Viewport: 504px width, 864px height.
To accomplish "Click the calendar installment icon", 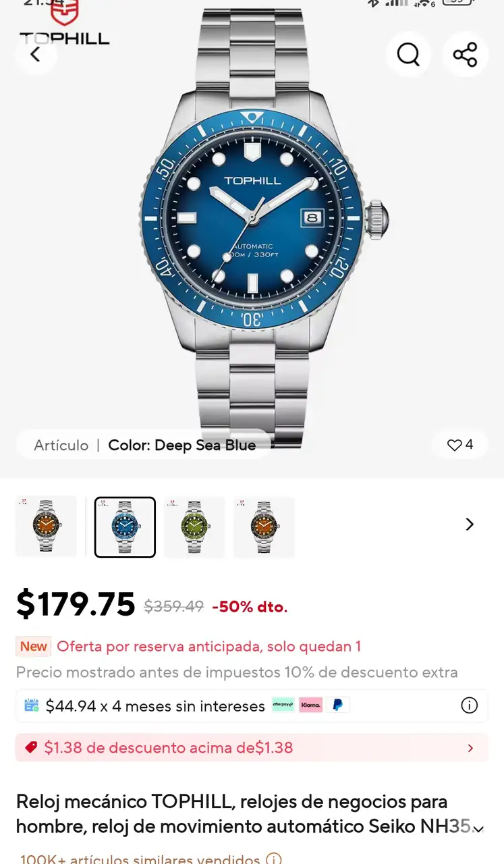I will pos(32,705).
